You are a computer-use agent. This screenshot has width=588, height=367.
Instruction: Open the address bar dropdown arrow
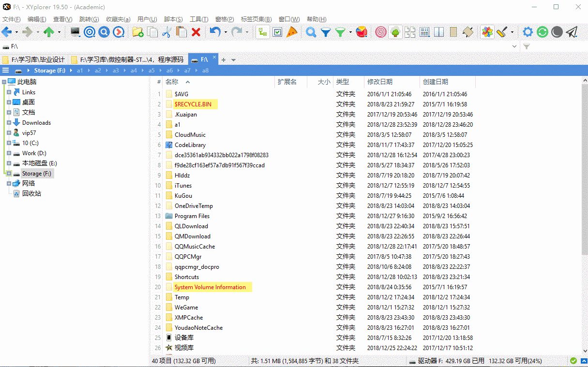(514, 46)
